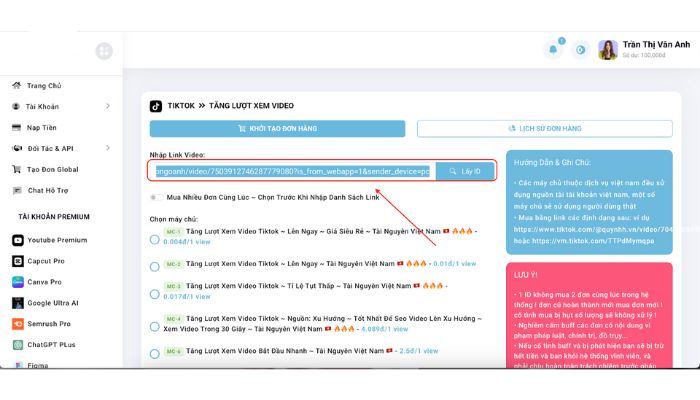Click the Nạp Tiền card icon
The height and width of the screenshot is (400, 700).
tap(17, 127)
